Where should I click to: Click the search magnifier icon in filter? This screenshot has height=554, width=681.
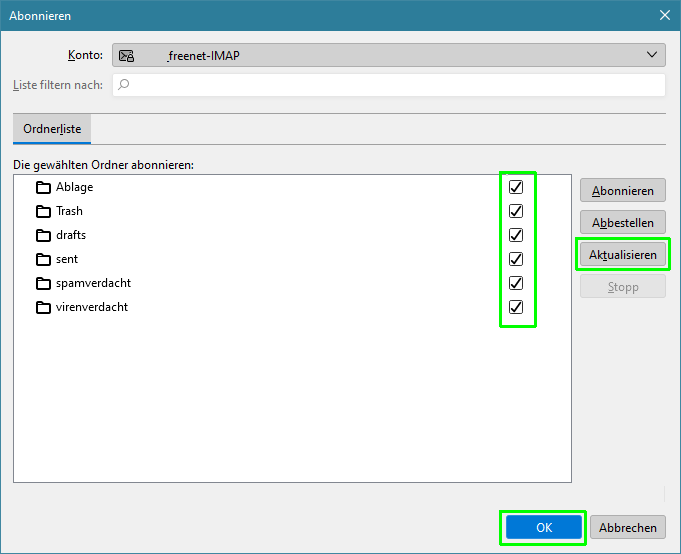point(124,85)
